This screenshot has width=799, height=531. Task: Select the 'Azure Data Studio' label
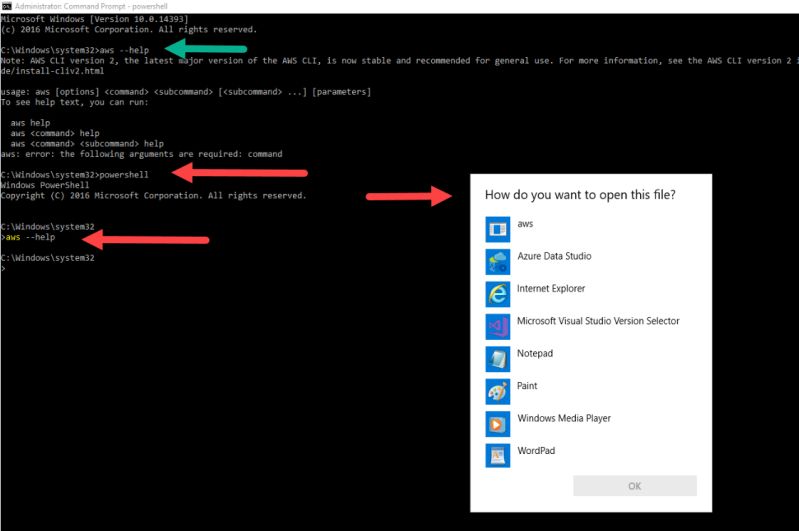click(x=554, y=256)
